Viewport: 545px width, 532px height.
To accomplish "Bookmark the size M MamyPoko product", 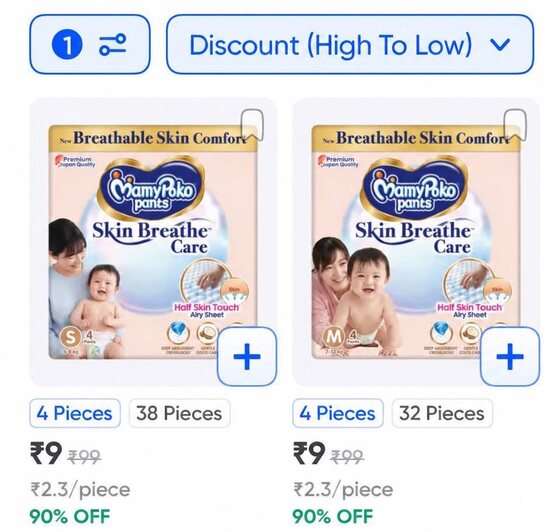I will [515, 125].
